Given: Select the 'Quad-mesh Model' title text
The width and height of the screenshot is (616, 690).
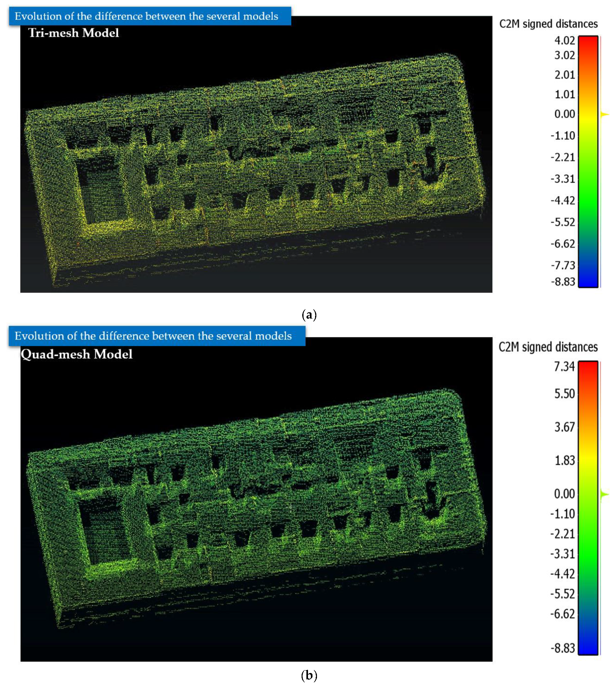Looking at the screenshot, I should tap(77, 354).
